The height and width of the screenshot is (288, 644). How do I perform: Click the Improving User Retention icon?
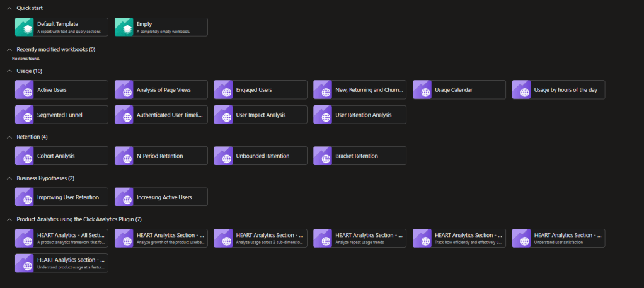point(25,197)
